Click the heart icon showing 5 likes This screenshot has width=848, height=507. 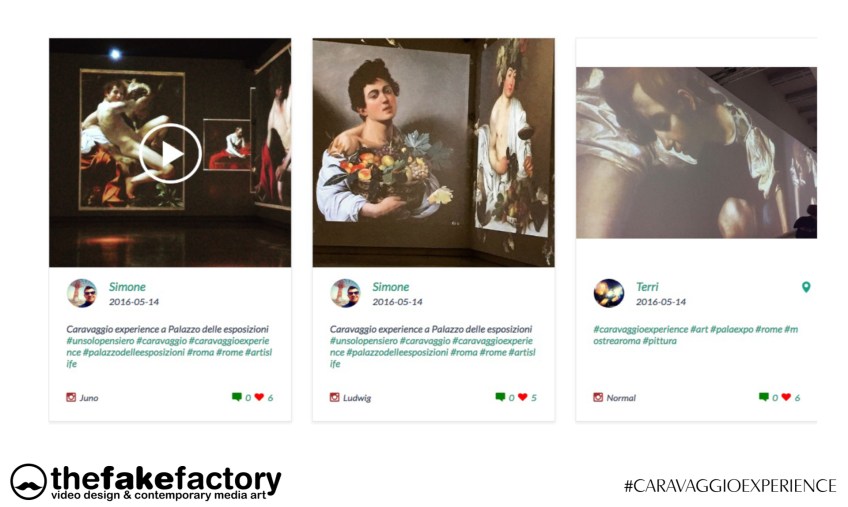click(x=522, y=397)
